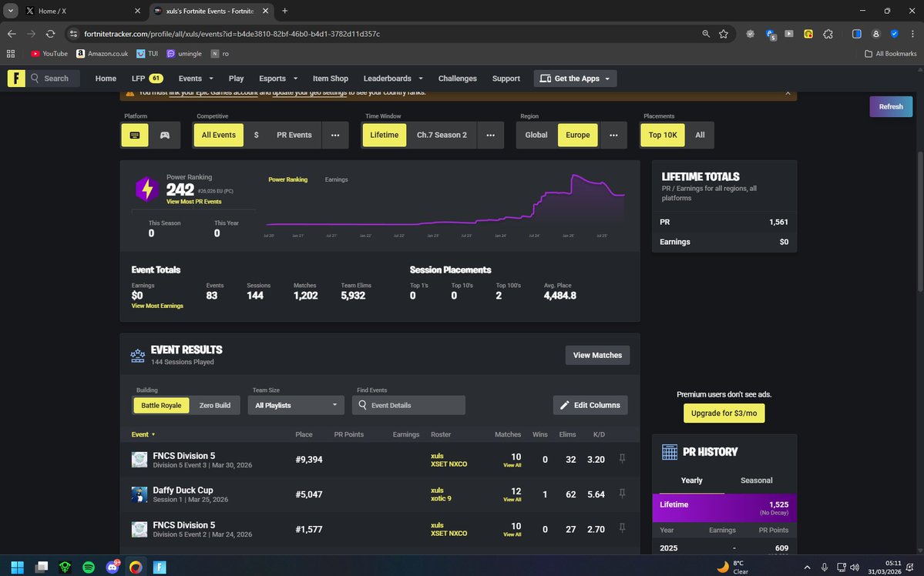Show All placements
Viewport: 924px width, 576px height.
(700, 135)
